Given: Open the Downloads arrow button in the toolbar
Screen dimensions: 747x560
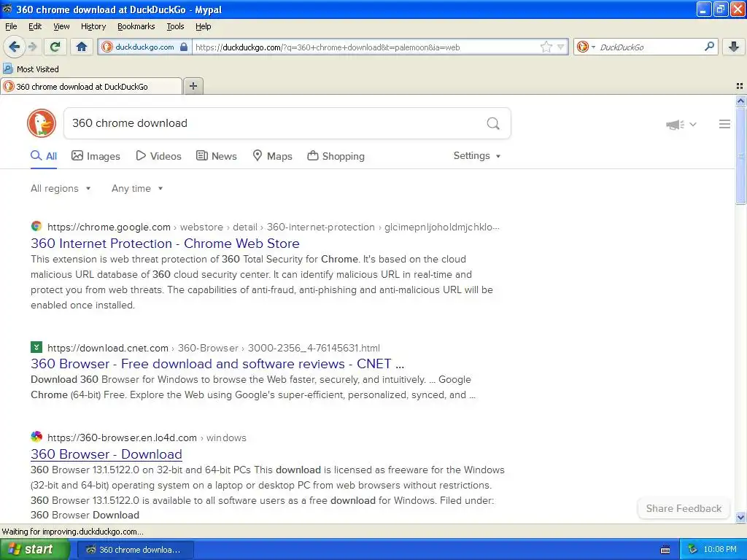Looking at the screenshot, I should [x=734, y=47].
